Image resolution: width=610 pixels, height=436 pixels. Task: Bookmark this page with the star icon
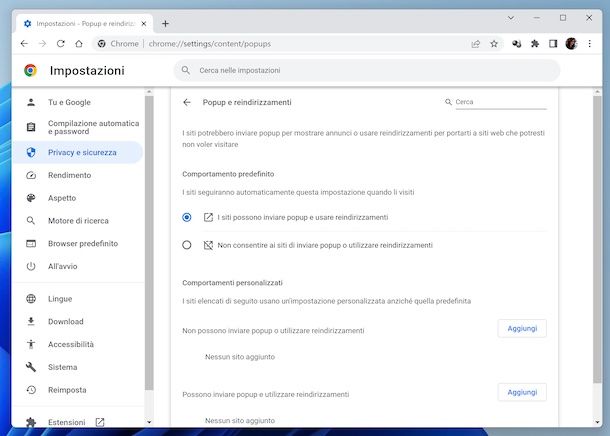coord(494,44)
